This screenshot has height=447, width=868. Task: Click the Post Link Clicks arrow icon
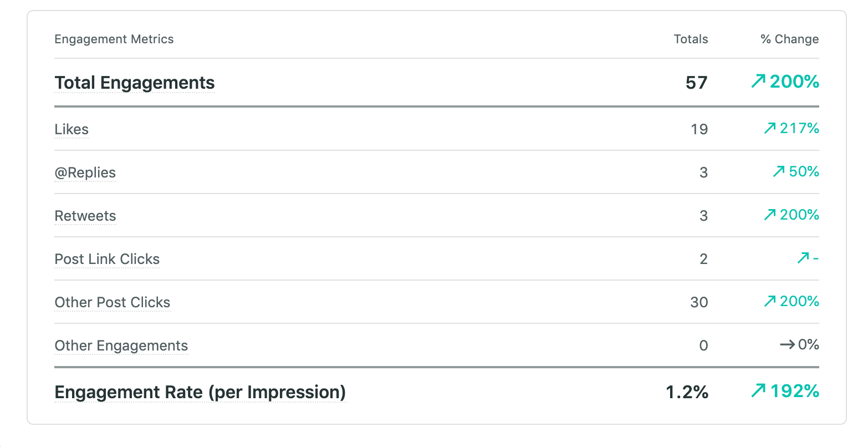(803, 258)
